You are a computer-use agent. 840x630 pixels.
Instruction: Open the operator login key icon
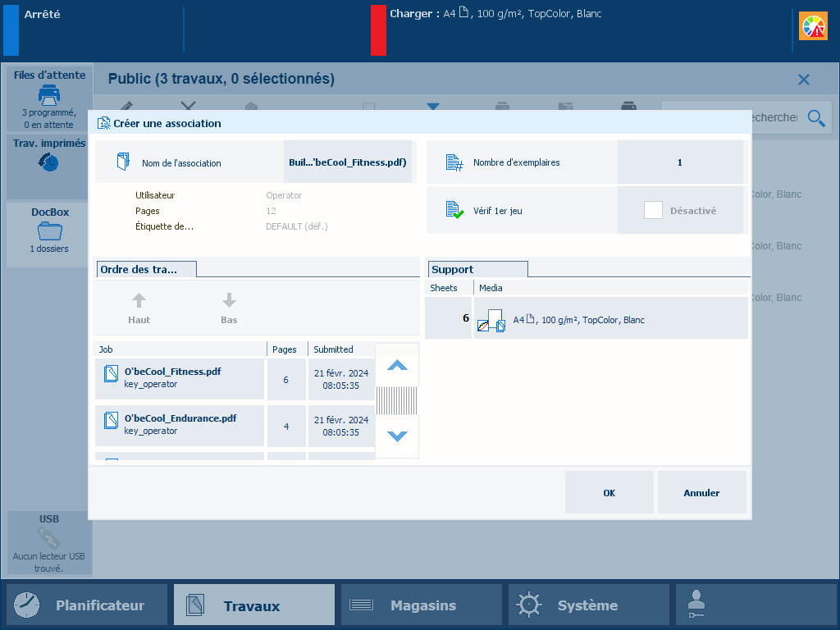696,605
